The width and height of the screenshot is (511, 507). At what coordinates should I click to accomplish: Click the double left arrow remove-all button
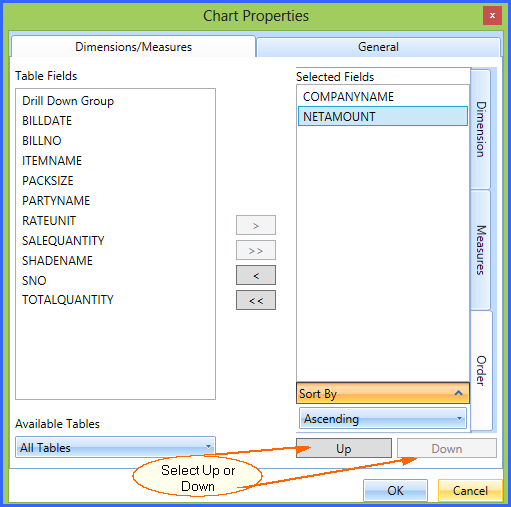point(256,300)
